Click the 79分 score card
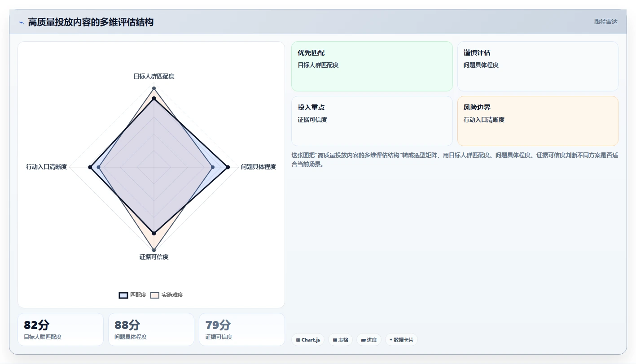636x364 pixels. coord(242,329)
